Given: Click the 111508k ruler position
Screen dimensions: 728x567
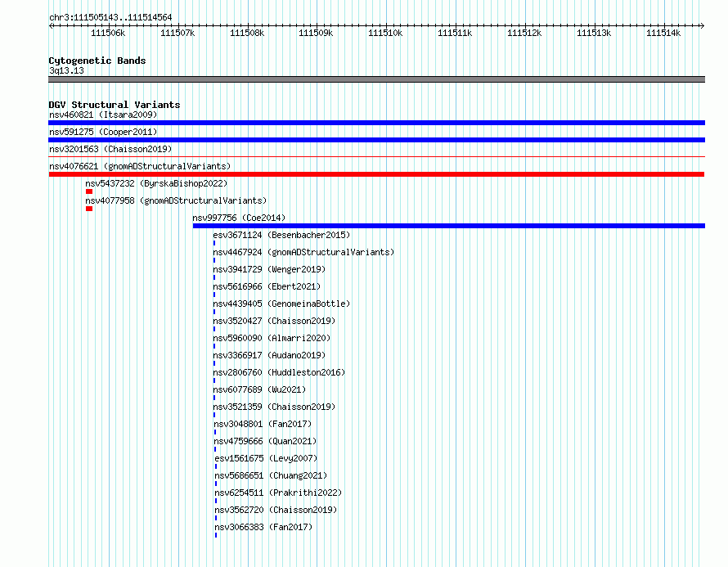Looking at the screenshot, I should (x=248, y=33).
